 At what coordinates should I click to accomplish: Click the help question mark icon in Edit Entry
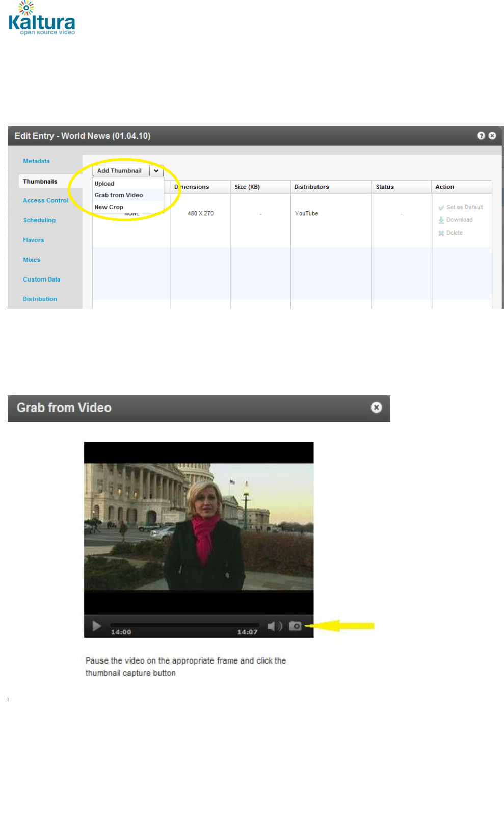(481, 136)
